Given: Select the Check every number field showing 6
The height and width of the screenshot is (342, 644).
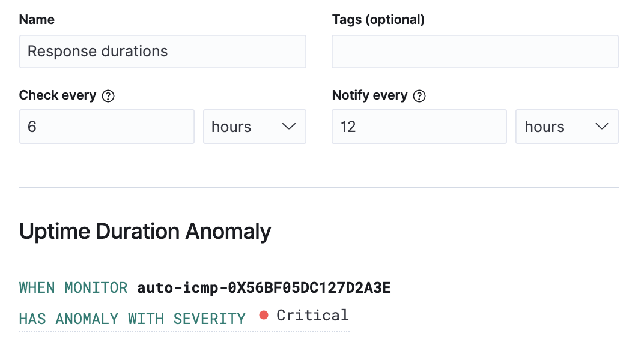Looking at the screenshot, I should tap(106, 127).
